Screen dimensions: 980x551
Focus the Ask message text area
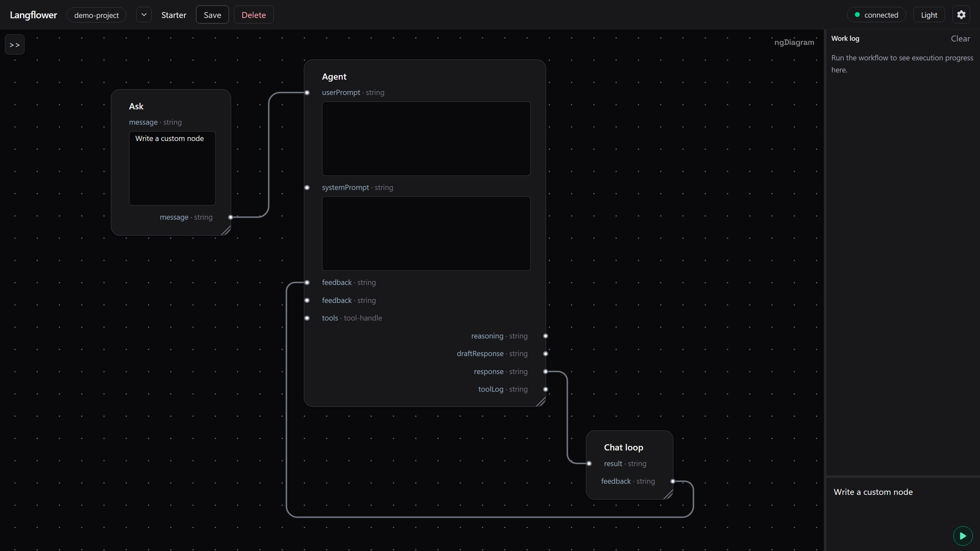coord(172,168)
